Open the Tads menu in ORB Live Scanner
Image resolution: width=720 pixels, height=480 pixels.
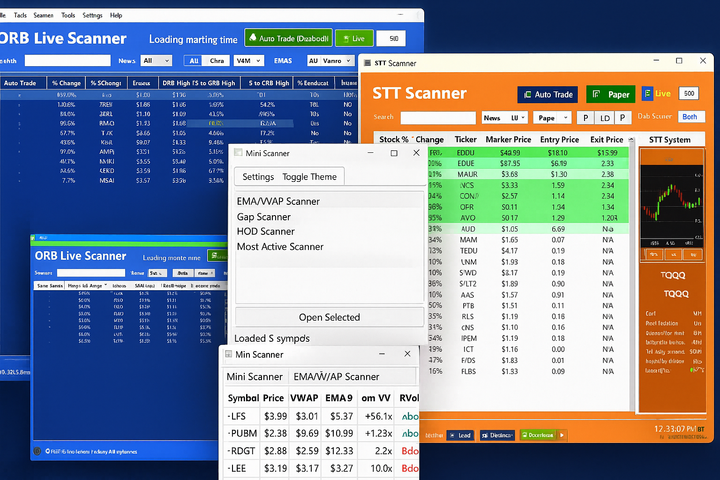(x=20, y=15)
